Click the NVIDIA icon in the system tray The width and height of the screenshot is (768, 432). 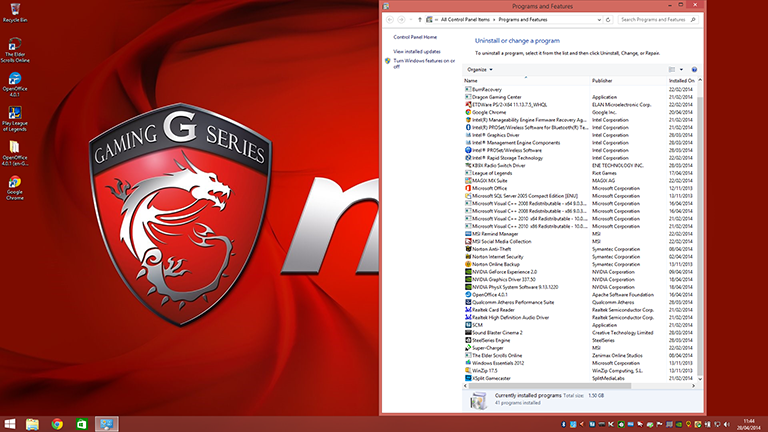[679, 424]
